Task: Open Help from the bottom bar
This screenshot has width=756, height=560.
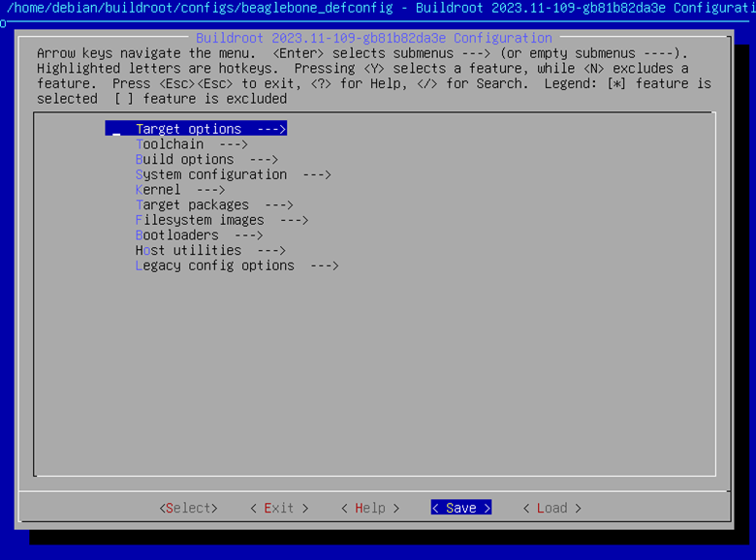Action: tap(370, 508)
